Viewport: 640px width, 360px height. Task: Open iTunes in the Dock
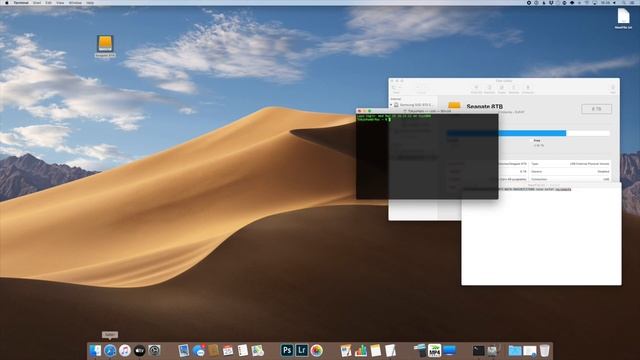(124, 350)
